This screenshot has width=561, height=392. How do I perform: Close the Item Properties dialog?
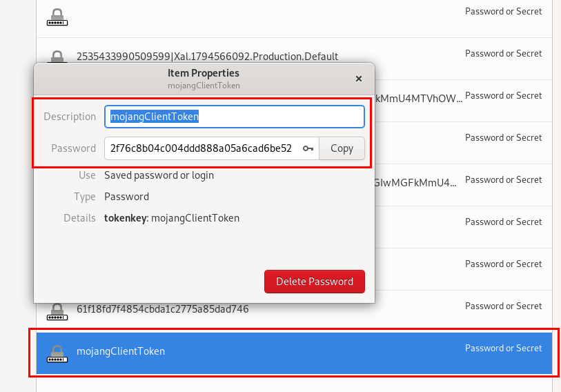[x=359, y=79]
